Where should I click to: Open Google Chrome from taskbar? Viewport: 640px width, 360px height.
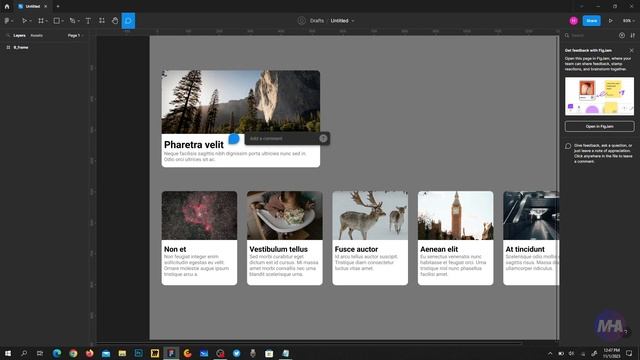click(x=73, y=353)
